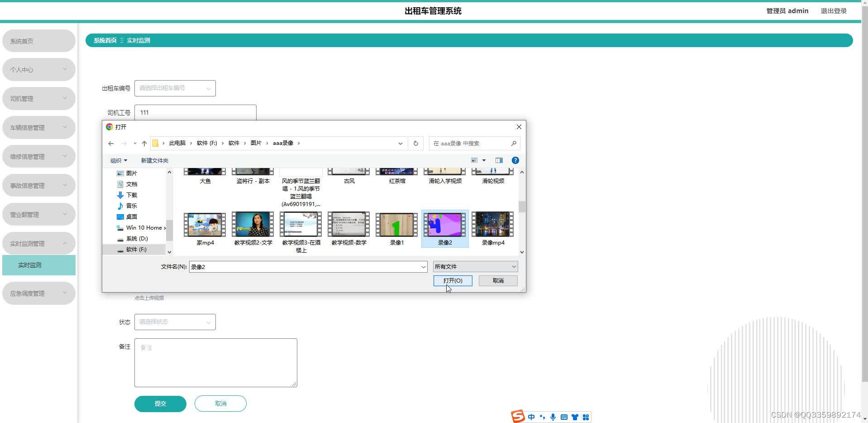Select 实时监测 submenu item

39,265
